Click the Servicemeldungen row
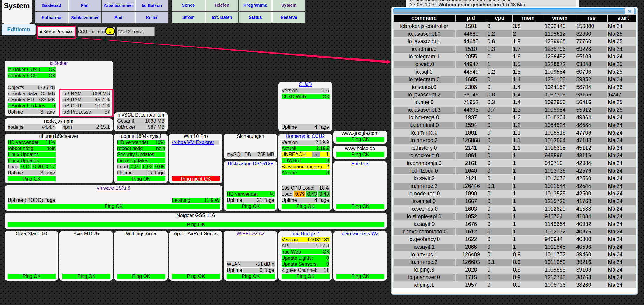 (x=305, y=167)
